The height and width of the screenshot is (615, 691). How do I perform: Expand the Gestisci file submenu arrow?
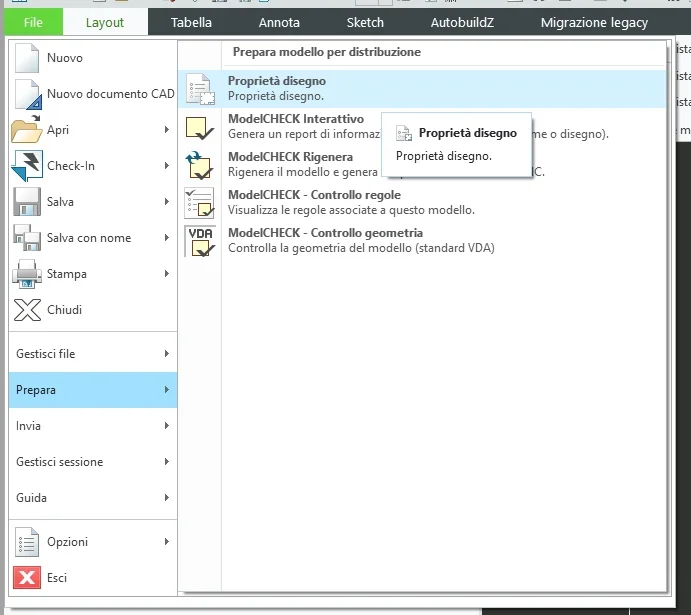point(166,354)
